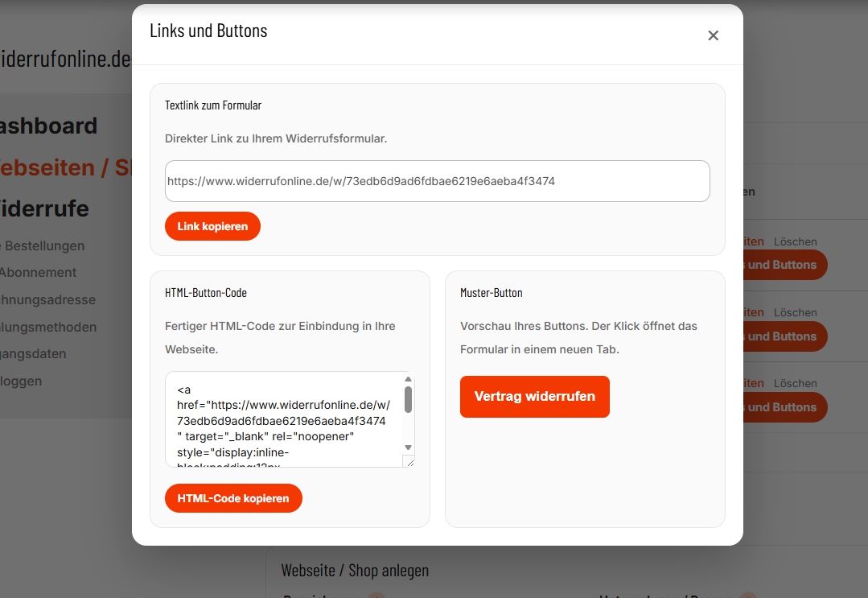Image resolution: width=868 pixels, height=598 pixels.
Task: Close the Links und Buttons dialog
Action: click(713, 35)
